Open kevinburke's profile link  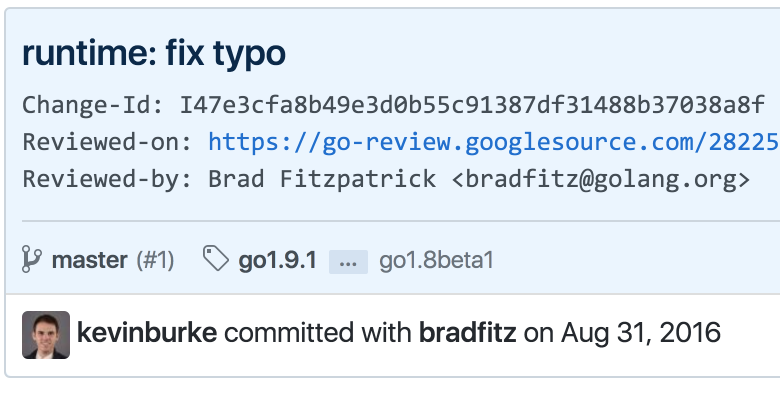click(147, 333)
